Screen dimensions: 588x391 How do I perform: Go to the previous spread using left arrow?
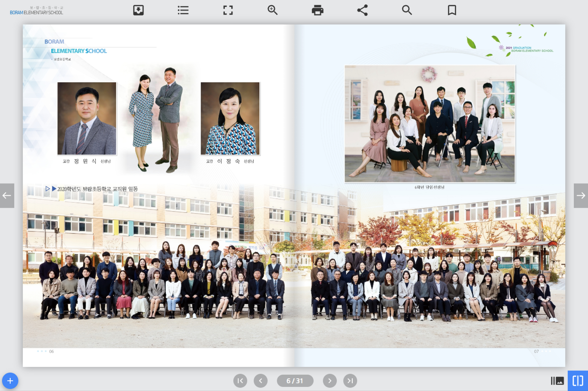7,195
